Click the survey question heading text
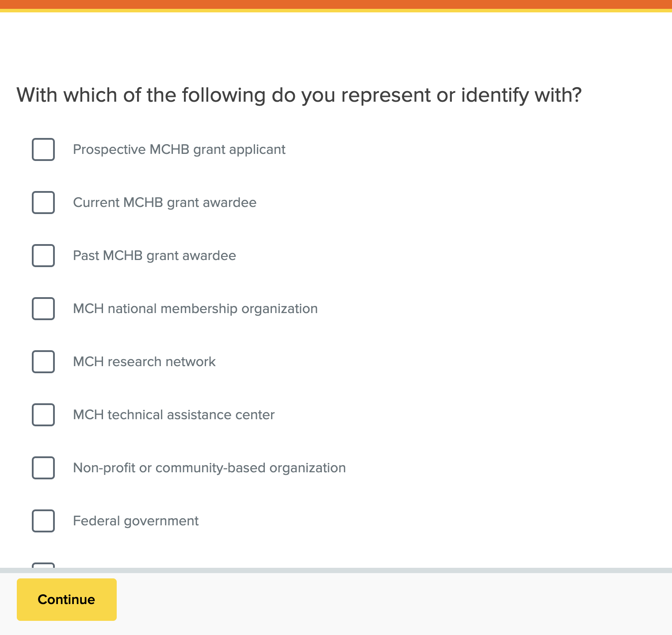 click(x=299, y=95)
